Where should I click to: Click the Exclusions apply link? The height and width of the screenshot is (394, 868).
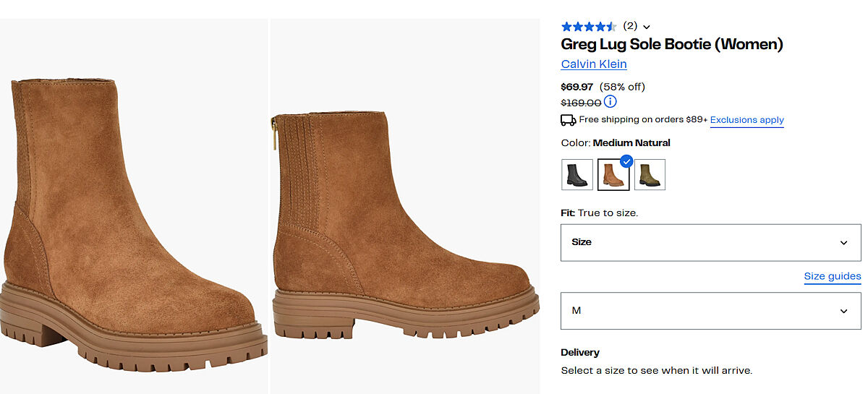(x=746, y=120)
